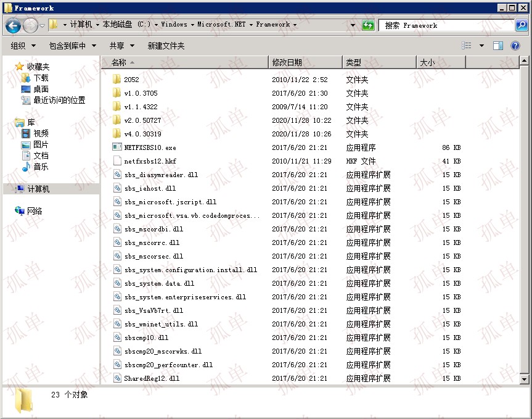Open the view options dropdown arrow

481,46
